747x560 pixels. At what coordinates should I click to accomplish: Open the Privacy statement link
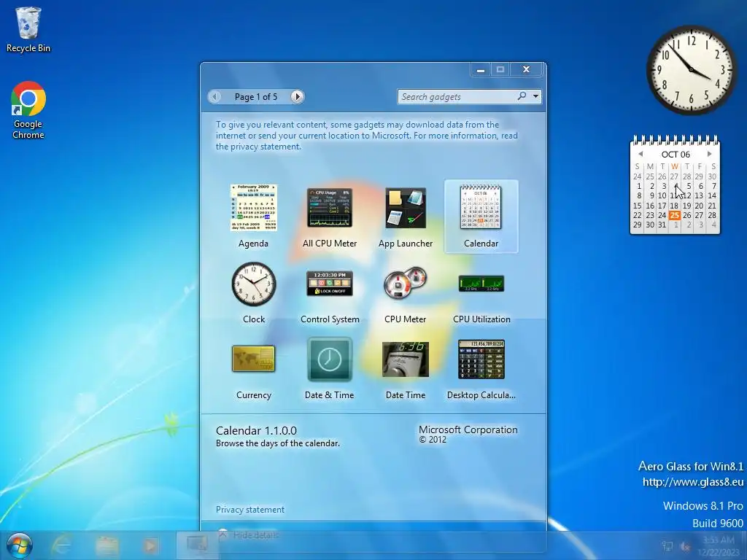coord(250,510)
